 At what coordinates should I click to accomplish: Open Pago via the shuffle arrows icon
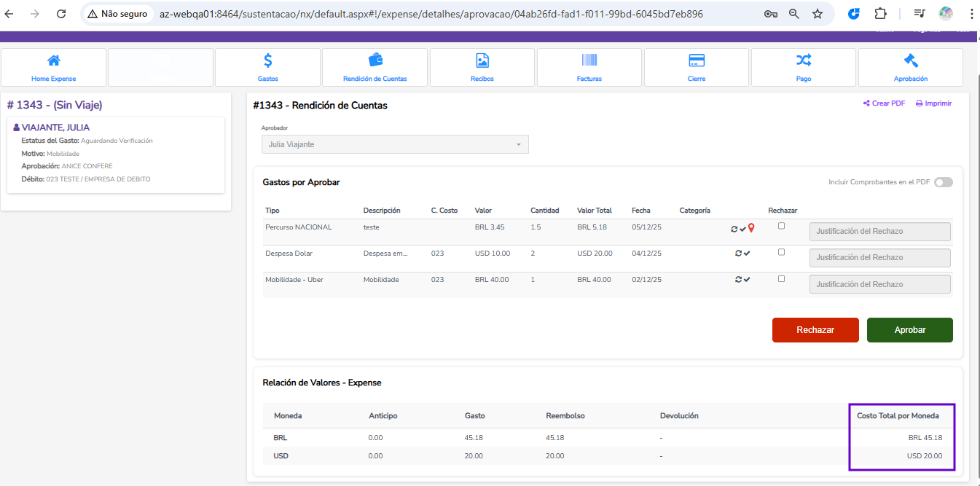[803, 61]
